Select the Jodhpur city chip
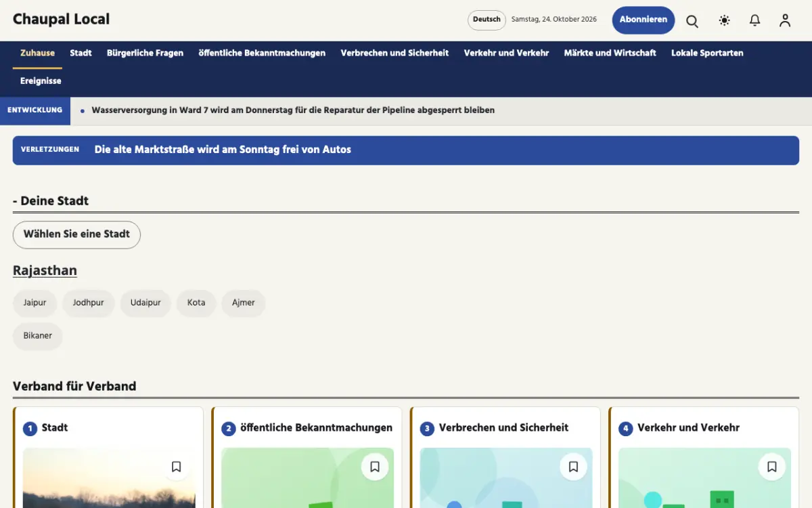Viewport: 812px width, 508px height. click(89, 303)
